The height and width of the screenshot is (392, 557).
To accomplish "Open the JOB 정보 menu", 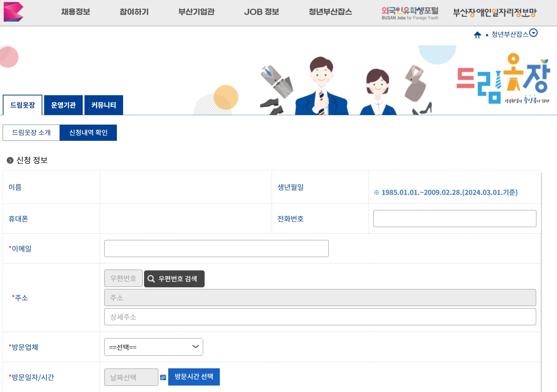I will (261, 12).
